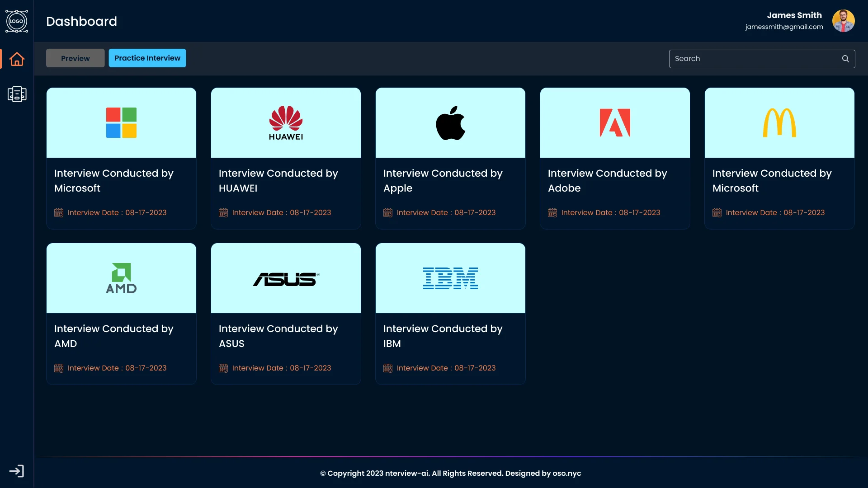Viewport: 868px width, 488px height.
Task: Click the Apple logo thumbnail
Action: tap(450, 123)
